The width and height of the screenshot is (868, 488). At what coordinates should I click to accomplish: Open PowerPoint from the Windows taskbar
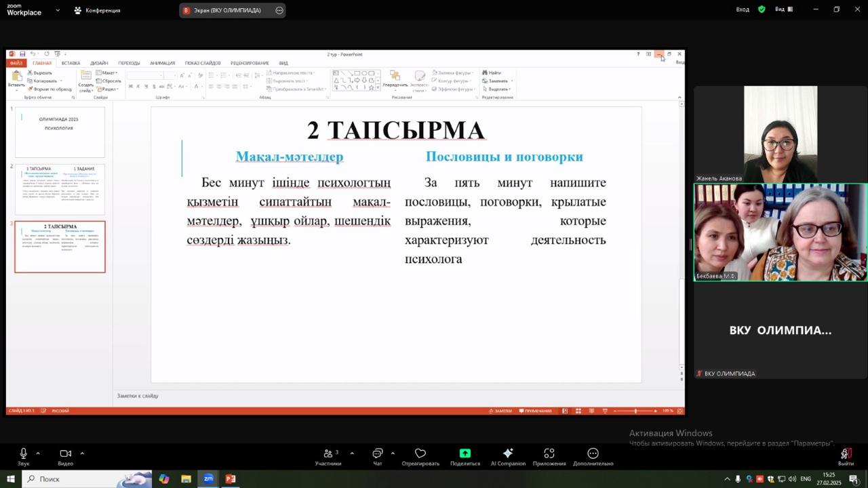pos(231,479)
